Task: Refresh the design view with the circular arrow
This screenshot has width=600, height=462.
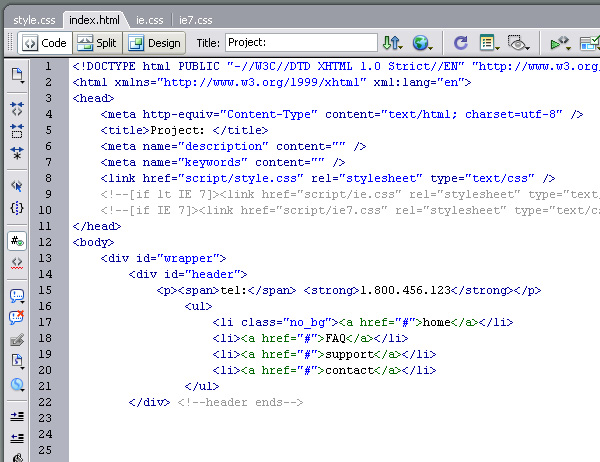Action: point(460,42)
